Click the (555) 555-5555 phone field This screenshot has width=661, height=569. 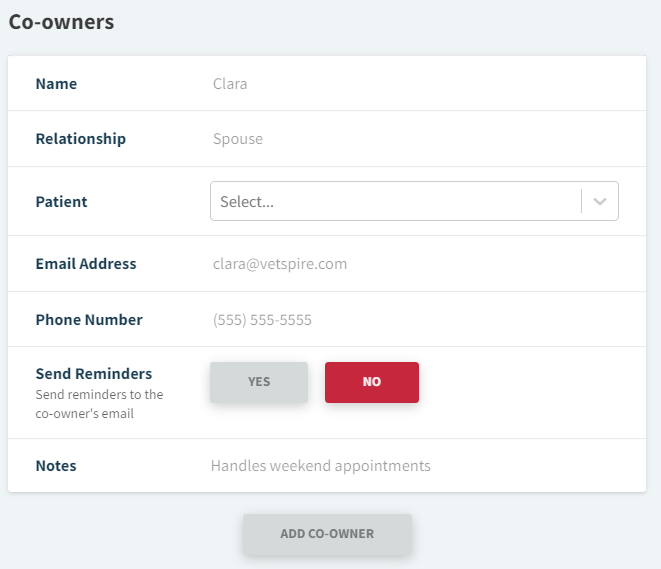262,320
